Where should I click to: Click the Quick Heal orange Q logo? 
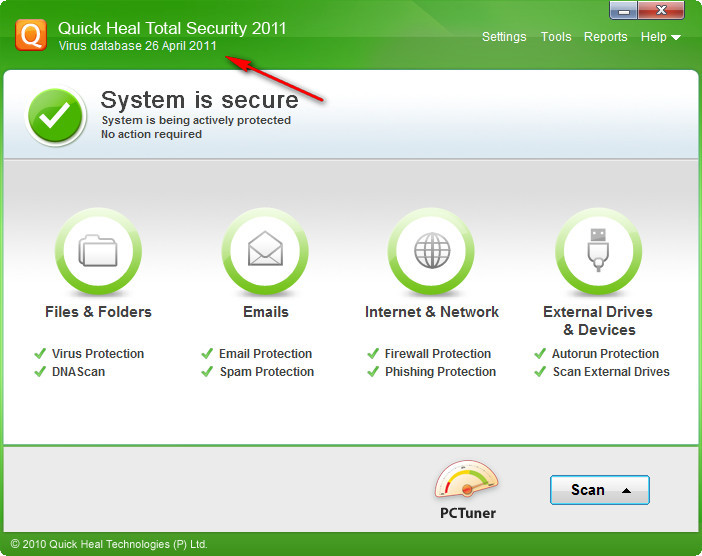pyautogui.click(x=31, y=34)
